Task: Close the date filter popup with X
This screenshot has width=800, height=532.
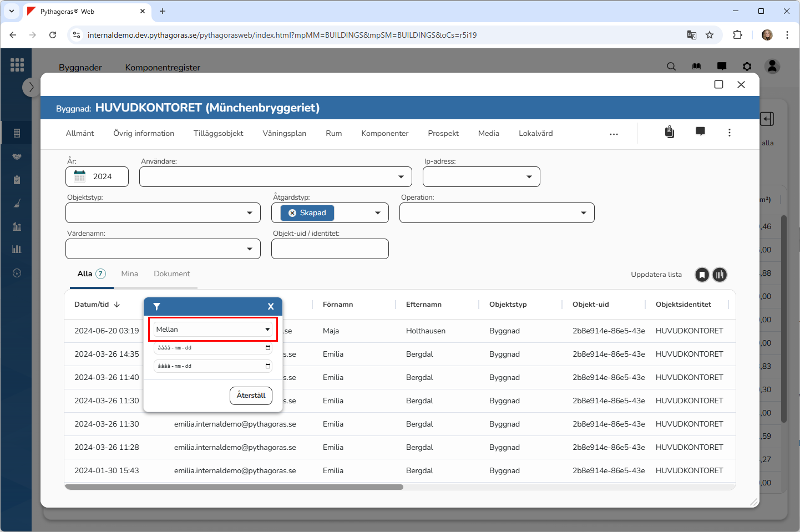Action: [271, 306]
